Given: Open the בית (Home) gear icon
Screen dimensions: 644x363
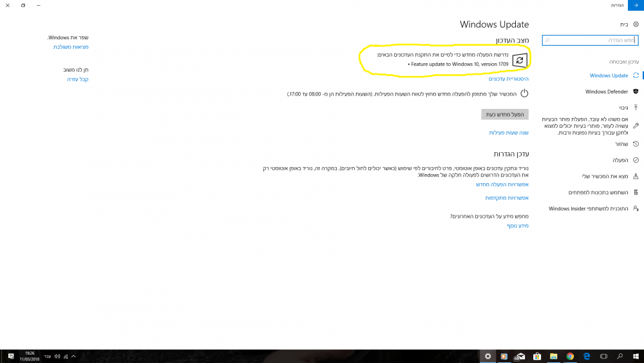Looking at the screenshot, I should 636,25.
